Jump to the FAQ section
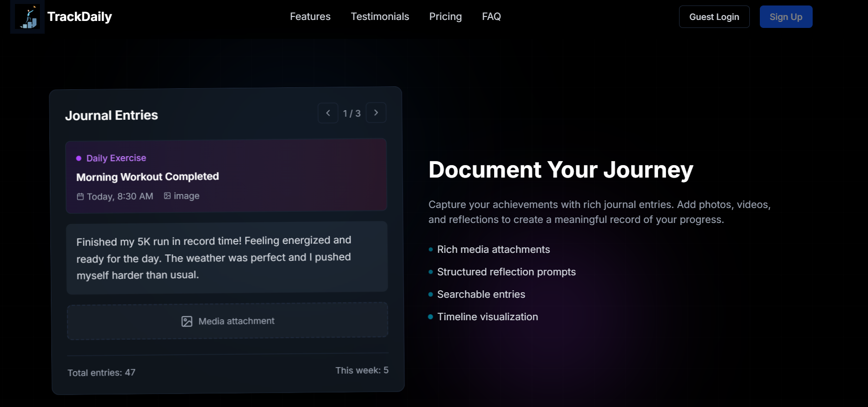Screen dimensions: 868x407 [x=492, y=16]
